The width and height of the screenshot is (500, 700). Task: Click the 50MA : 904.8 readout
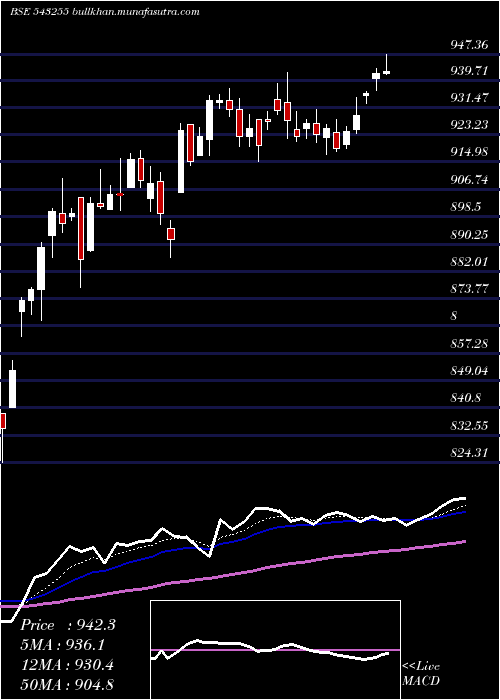tap(67, 684)
